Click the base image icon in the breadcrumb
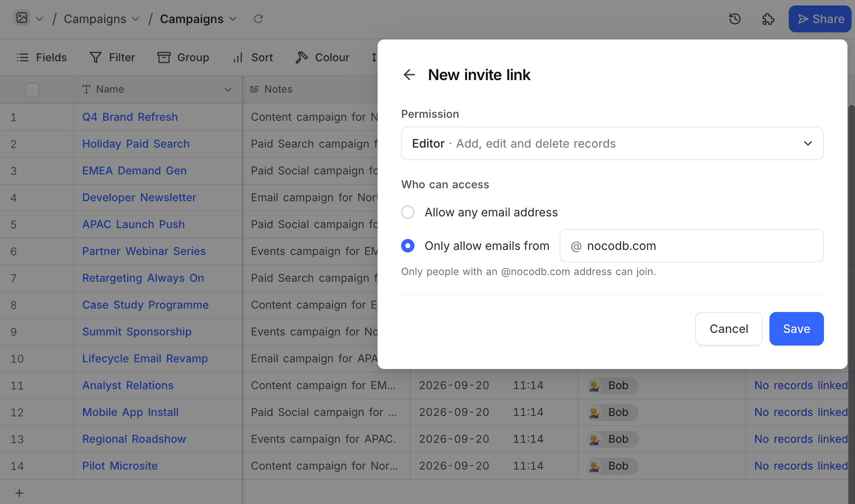855x504 pixels. pyautogui.click(x=22, y=18)
